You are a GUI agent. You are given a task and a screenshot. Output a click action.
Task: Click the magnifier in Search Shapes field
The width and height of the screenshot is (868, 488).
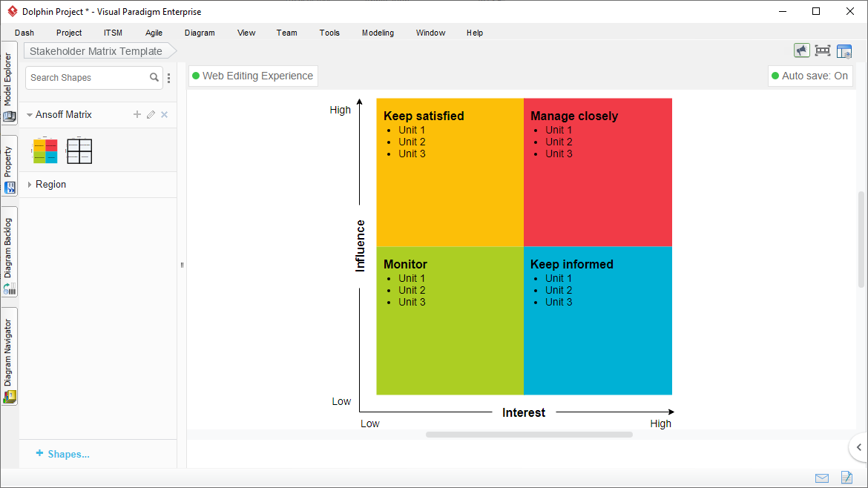pyautogui.click(x=154, y=77)
